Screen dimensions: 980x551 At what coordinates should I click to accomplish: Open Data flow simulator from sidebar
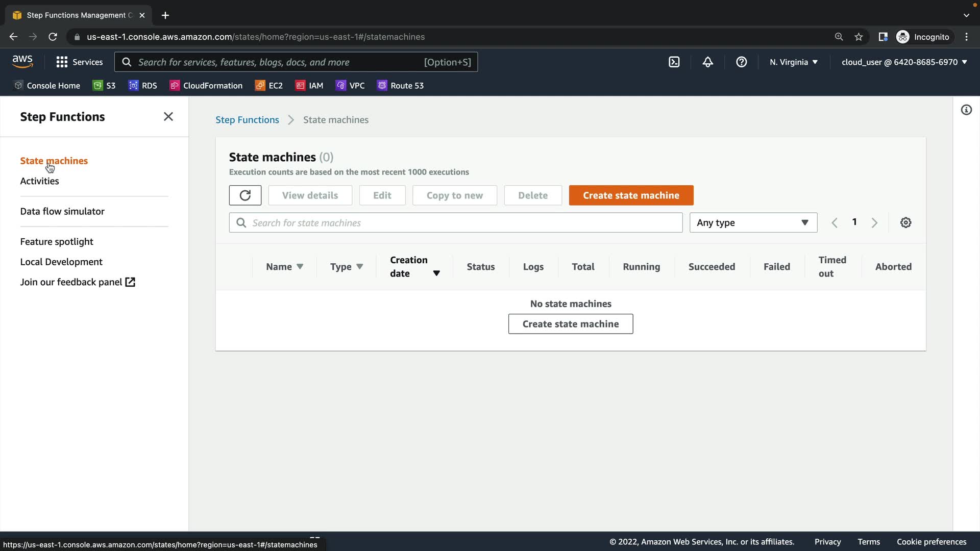pos(62,211)
